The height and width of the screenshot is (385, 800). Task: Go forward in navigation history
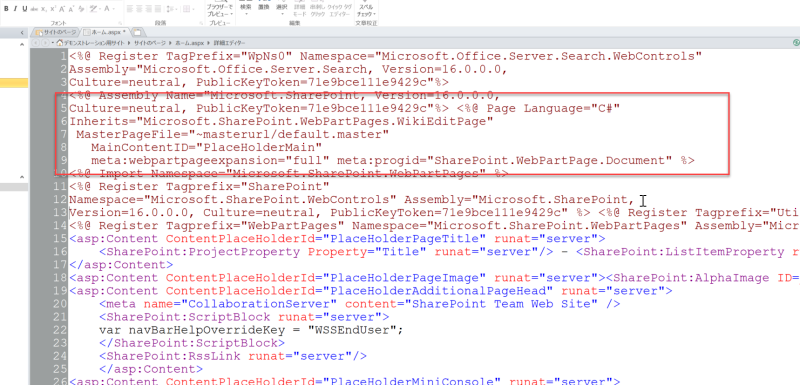tap(45, 43)
